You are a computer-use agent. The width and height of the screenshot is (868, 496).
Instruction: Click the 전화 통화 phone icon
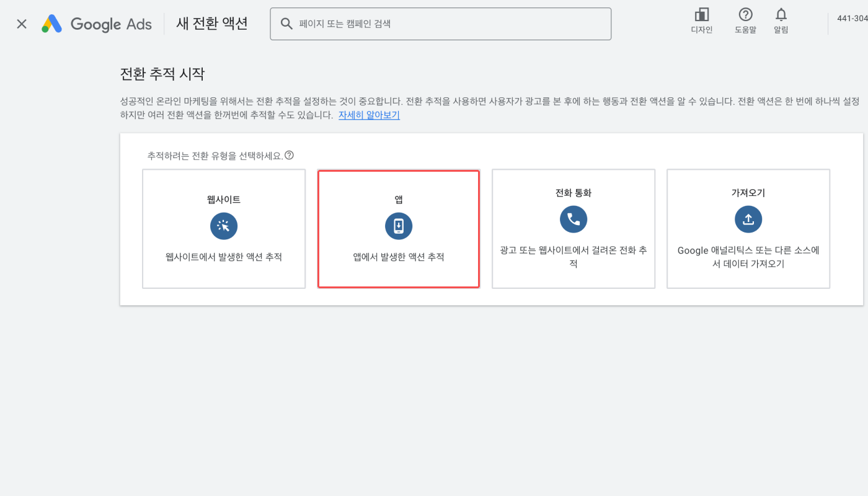pyautogui.click(x=573, y=219)
